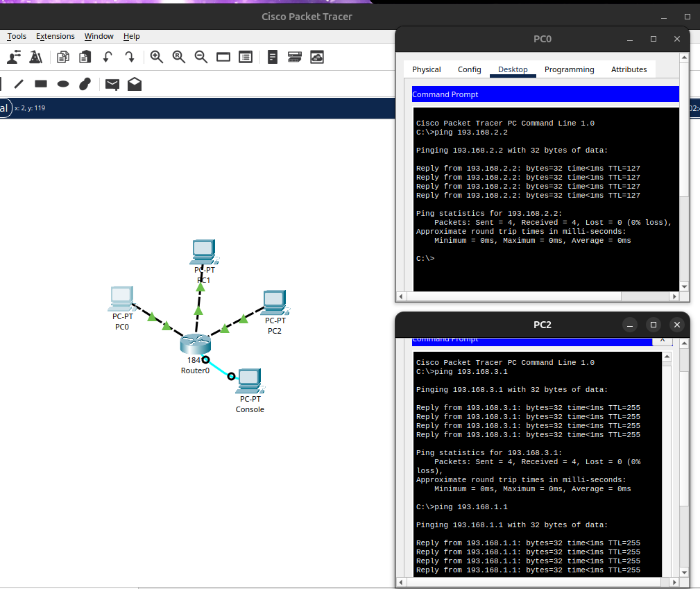Screen dimensions: 700x589
Task: Maximize the Cisco Packet Tracer main window
Action: [x=688, y=17]
